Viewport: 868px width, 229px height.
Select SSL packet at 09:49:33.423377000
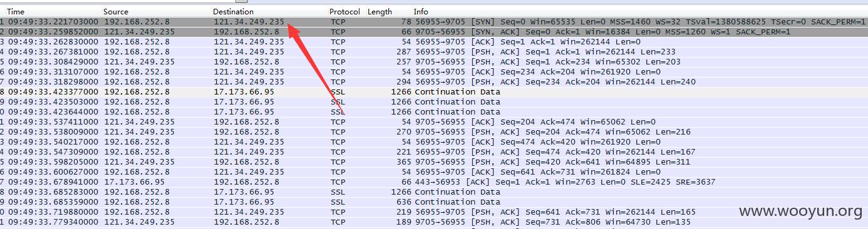tap(434, 91)
